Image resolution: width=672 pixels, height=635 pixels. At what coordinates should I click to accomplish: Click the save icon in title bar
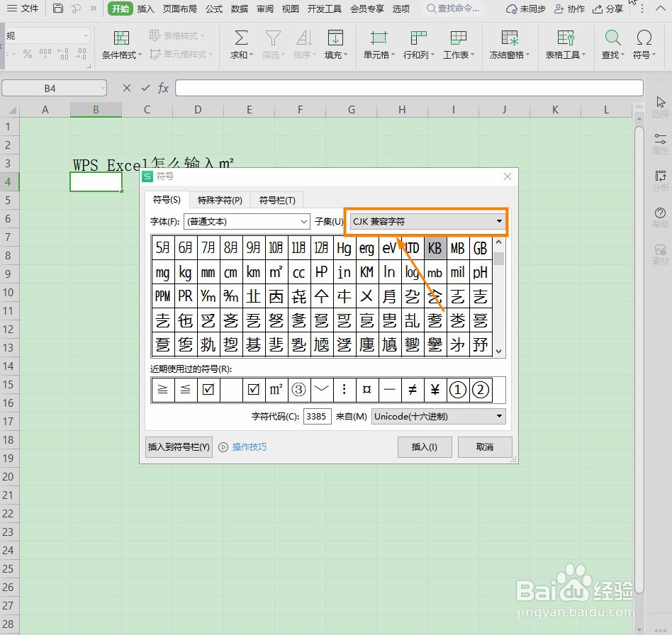tap(58, 9)
